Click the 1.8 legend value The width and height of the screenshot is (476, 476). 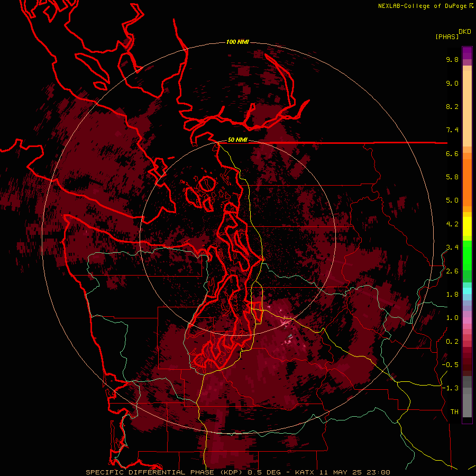point(452,295)
